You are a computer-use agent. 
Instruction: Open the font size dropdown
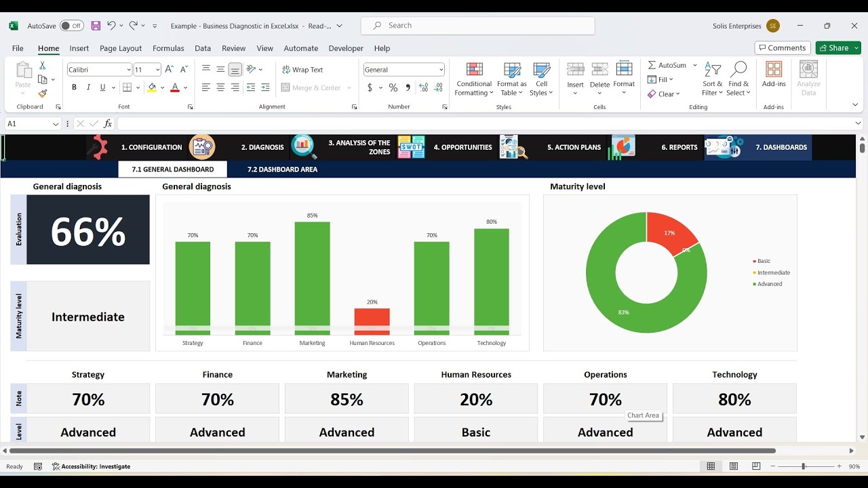tap(157, 70)
